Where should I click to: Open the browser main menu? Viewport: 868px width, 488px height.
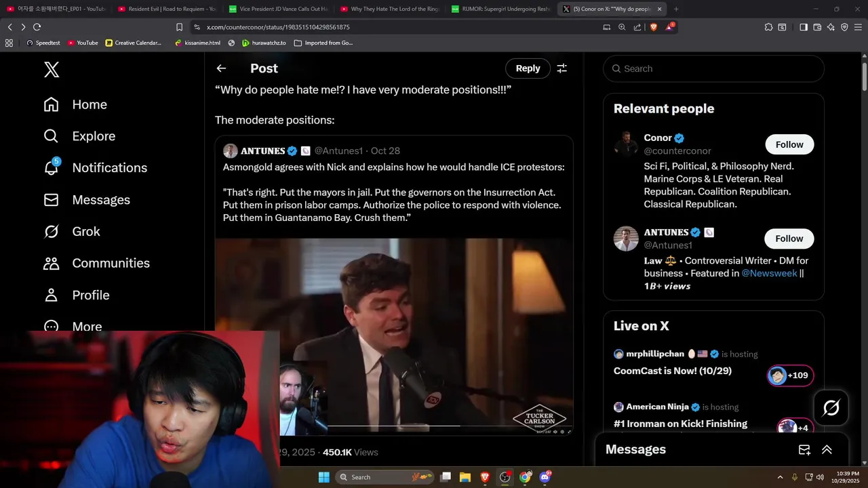[859, 27]
